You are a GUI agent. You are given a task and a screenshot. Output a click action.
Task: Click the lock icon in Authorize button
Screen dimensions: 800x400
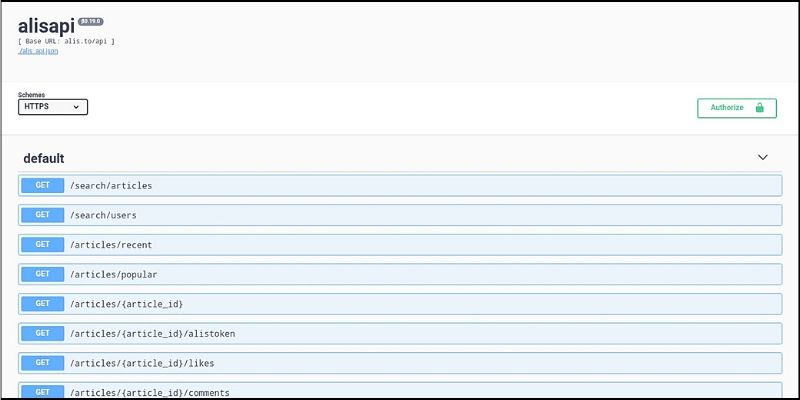[x=759, y=108]
